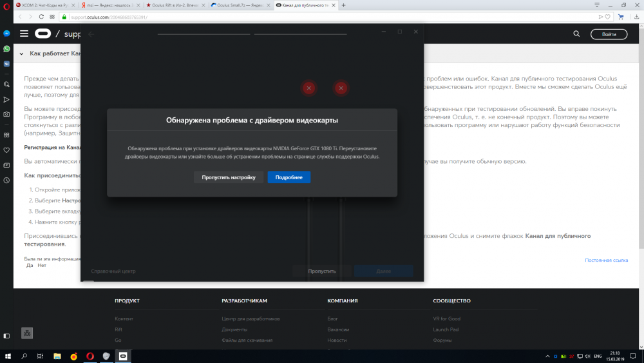
Task: Open footer link 'Документы'
Action: pos(234,329)
